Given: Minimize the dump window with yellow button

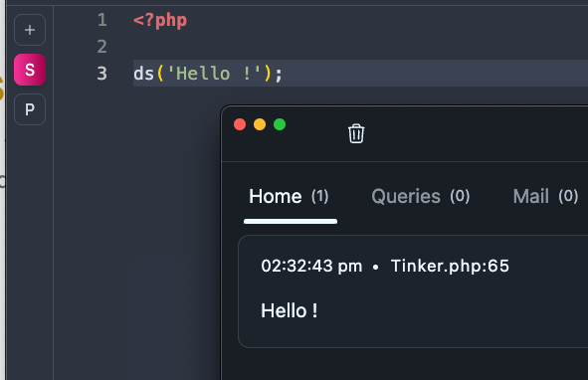Looking at the screenshot, I should pos(260,124).
